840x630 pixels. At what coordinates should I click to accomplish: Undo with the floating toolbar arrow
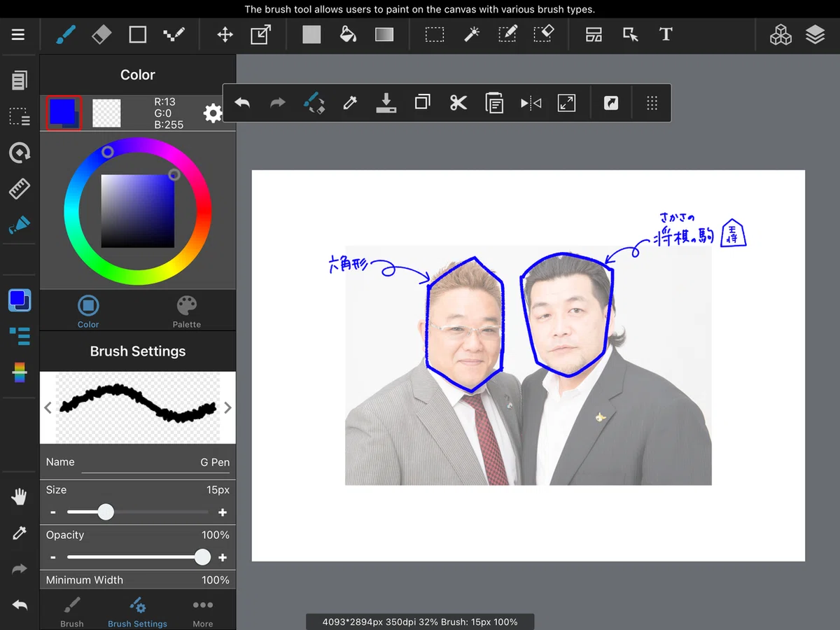[242, 104]
